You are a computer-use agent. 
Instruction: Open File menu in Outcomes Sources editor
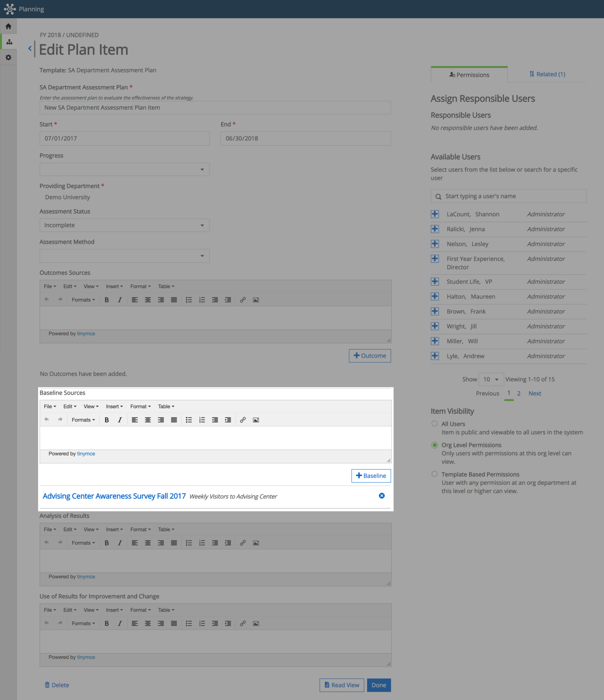[50, 286]
